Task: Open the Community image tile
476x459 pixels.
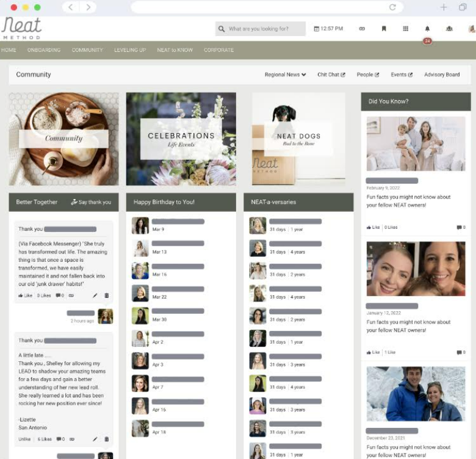Action: [63, 139]
